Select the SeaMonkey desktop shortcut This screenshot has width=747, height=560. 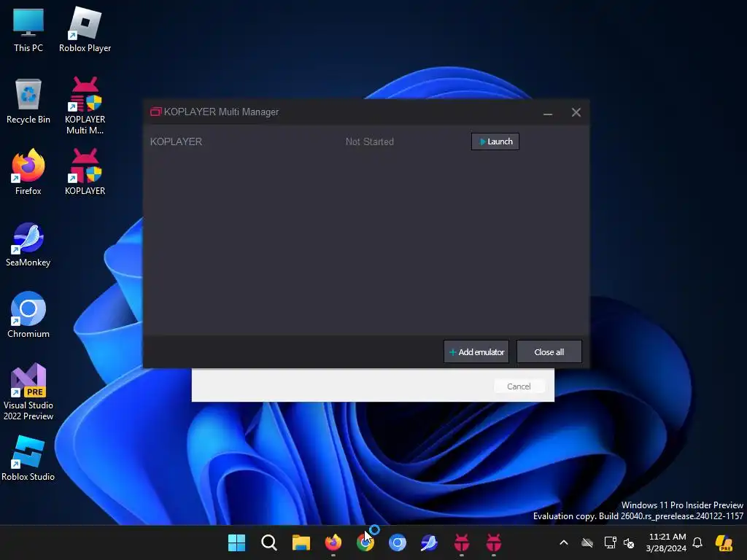[28, 244]
